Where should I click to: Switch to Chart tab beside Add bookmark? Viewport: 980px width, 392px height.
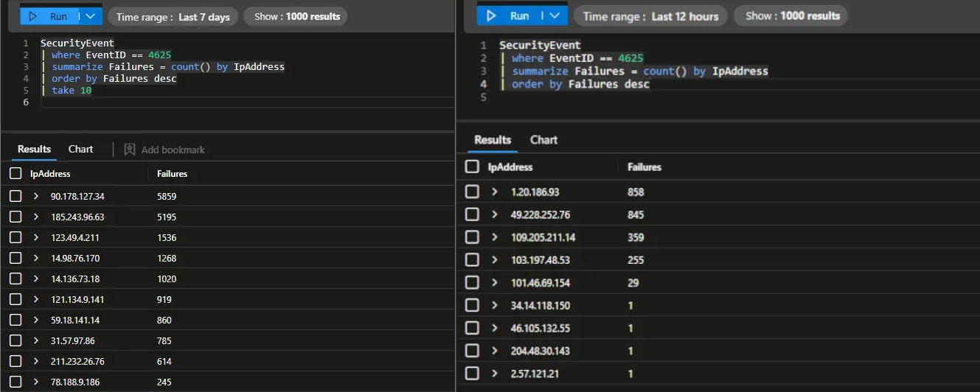80,149
